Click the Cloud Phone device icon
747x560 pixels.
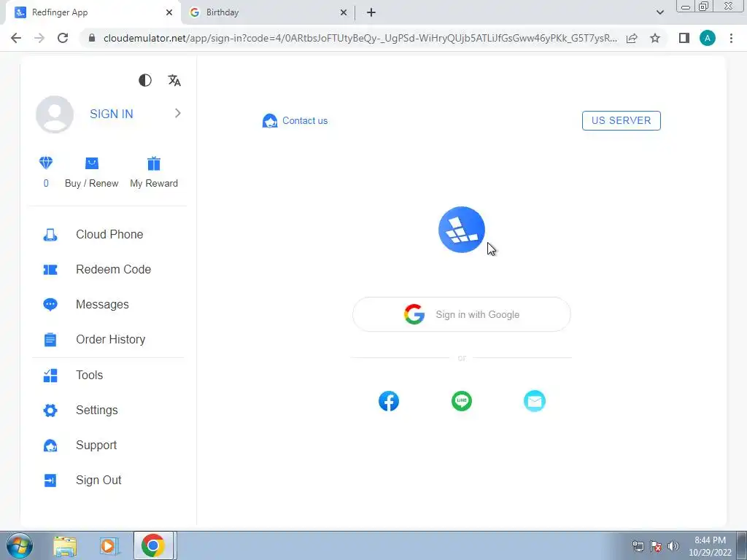click(x=50, y=235)
